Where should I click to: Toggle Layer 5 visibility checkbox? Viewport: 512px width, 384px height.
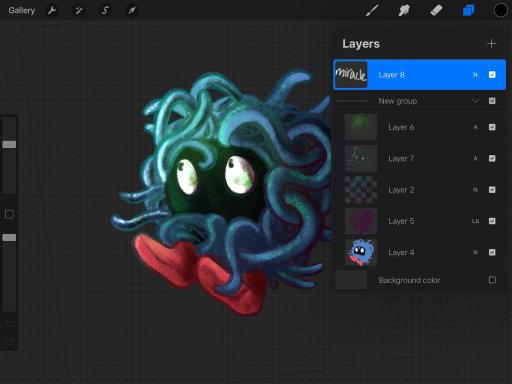(492, 221)
